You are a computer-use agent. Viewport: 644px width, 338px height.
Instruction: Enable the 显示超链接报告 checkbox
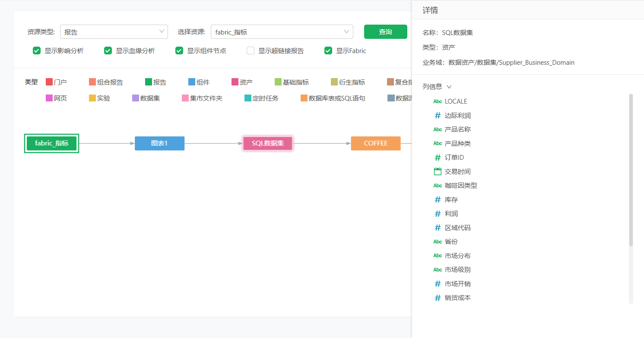[x=251, y=51]
